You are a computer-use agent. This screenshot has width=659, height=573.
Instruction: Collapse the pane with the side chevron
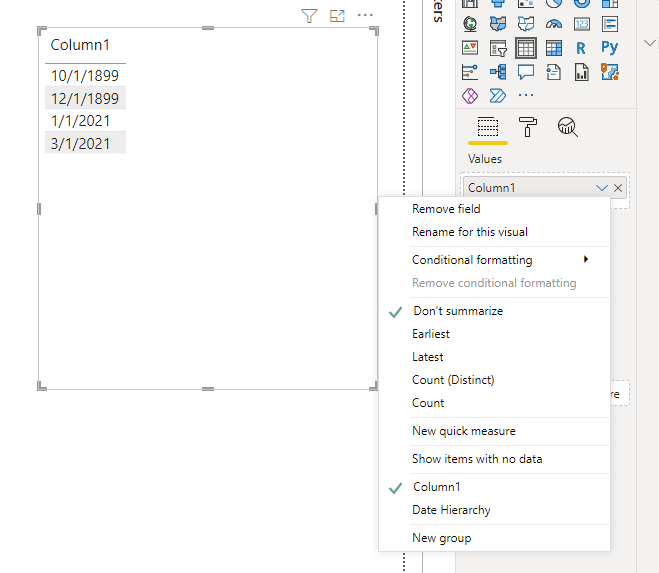tap(650, 43)
